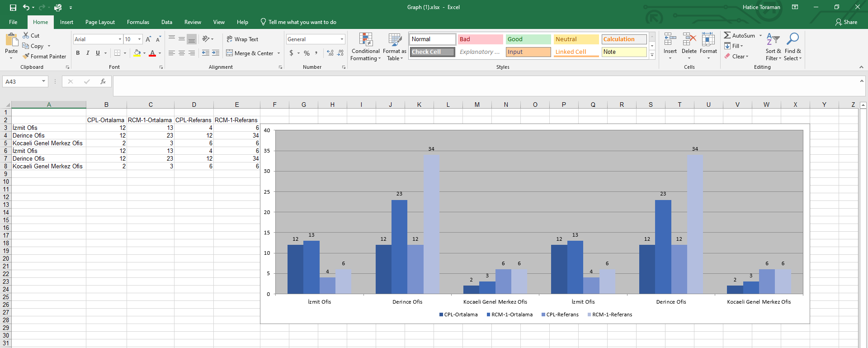
Task: Toggle Italic formatting
Action: [88, 53]
